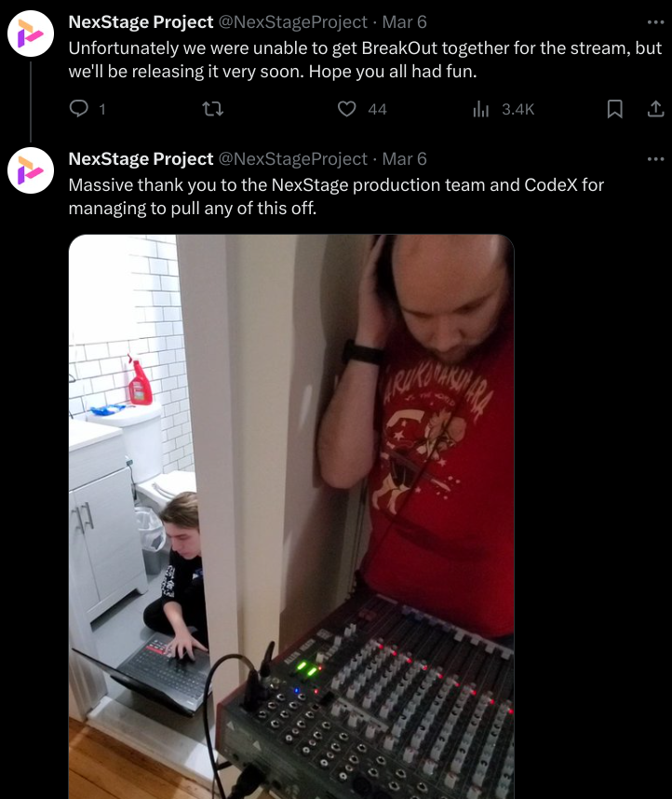Open Mar 6 timestamp of first tweet
The height and width of the screenshot is (799, 672).
(x=405, y=22)
